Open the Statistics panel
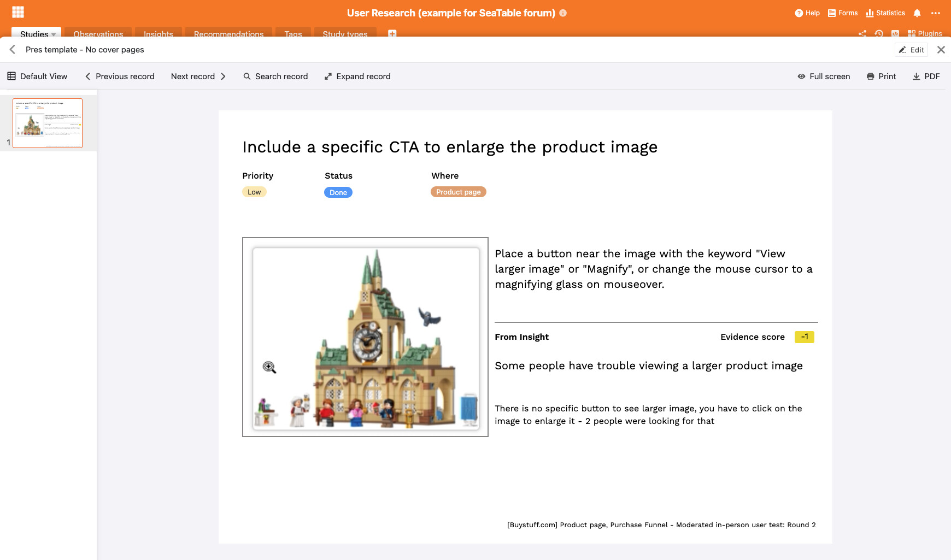Viewport: 951px width, 560px height. [x=885, y=13]
